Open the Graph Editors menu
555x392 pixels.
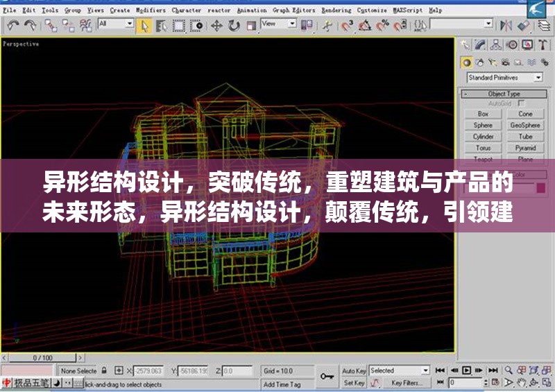pyautogui.click(x=293, y=10)
